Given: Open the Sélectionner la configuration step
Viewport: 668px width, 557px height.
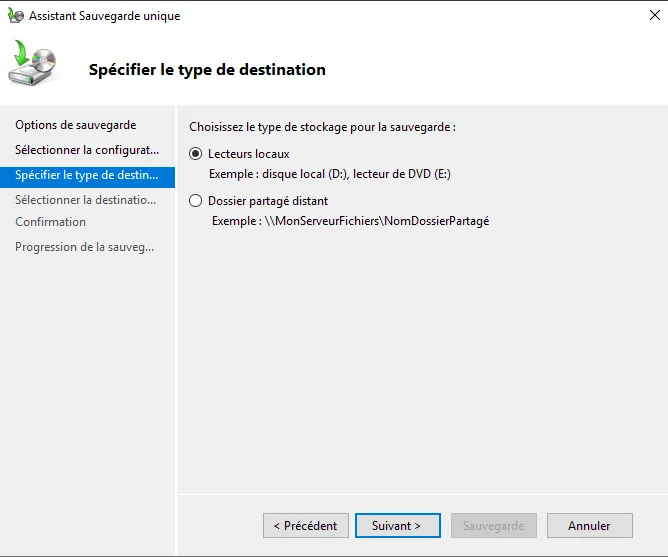Looking at the screenshot, I should pyautogui.click(x=87, y=150).
